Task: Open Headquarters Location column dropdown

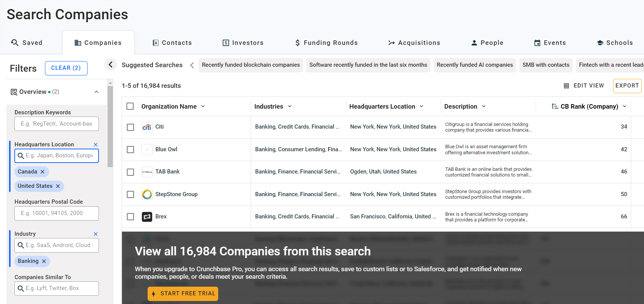Action: tap(421, 106)
